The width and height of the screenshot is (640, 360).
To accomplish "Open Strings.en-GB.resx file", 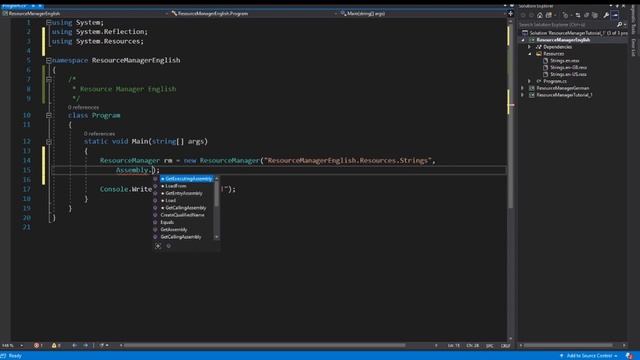I will pyautogui.click(x=568, y=68).
